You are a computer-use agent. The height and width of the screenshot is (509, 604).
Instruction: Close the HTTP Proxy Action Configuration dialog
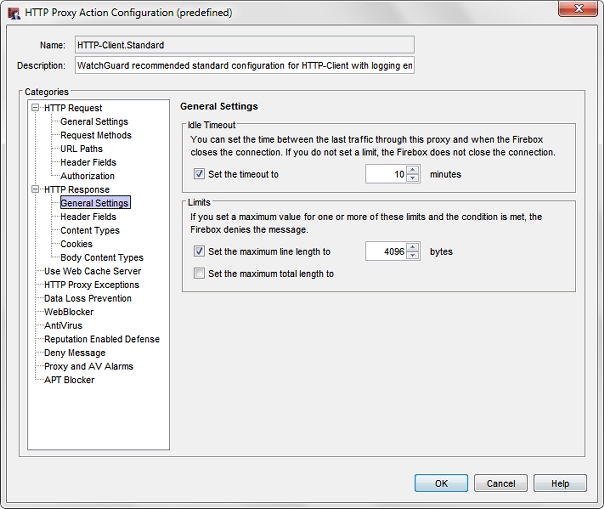point(579,10)
